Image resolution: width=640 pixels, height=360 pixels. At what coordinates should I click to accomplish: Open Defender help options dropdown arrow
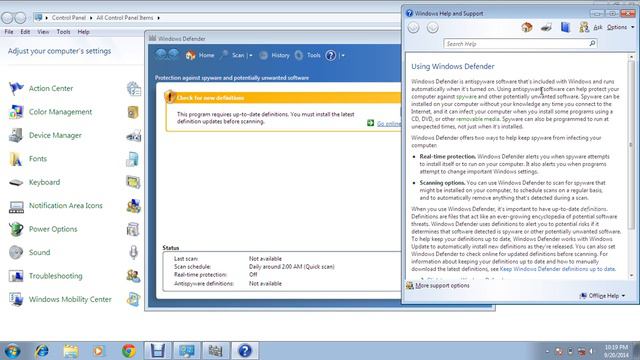343,56
